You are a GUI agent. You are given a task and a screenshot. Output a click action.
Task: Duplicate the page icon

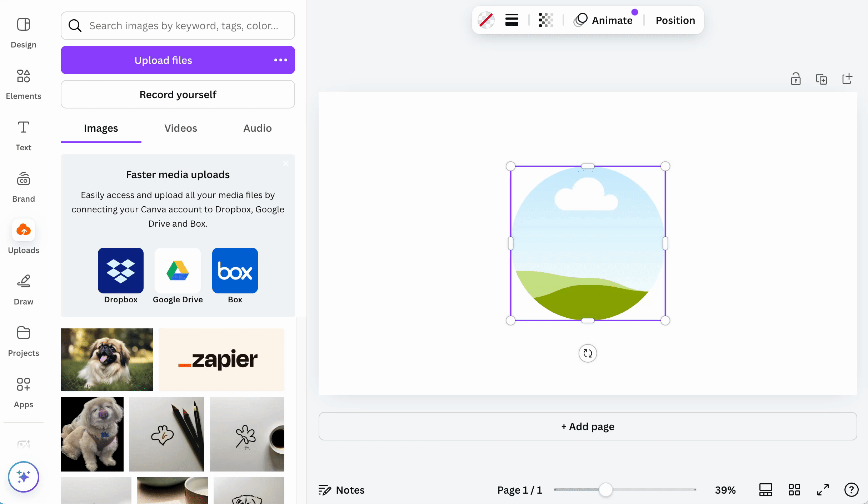822,79
